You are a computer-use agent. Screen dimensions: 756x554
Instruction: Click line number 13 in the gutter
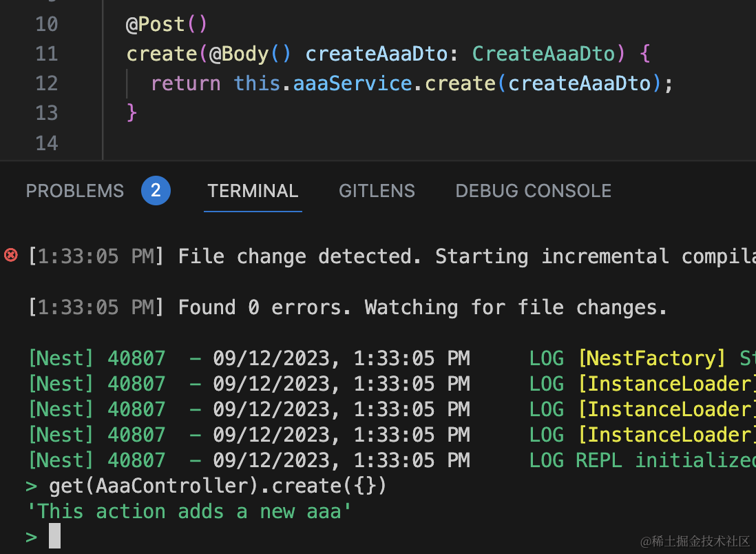(x=46, y=113)
